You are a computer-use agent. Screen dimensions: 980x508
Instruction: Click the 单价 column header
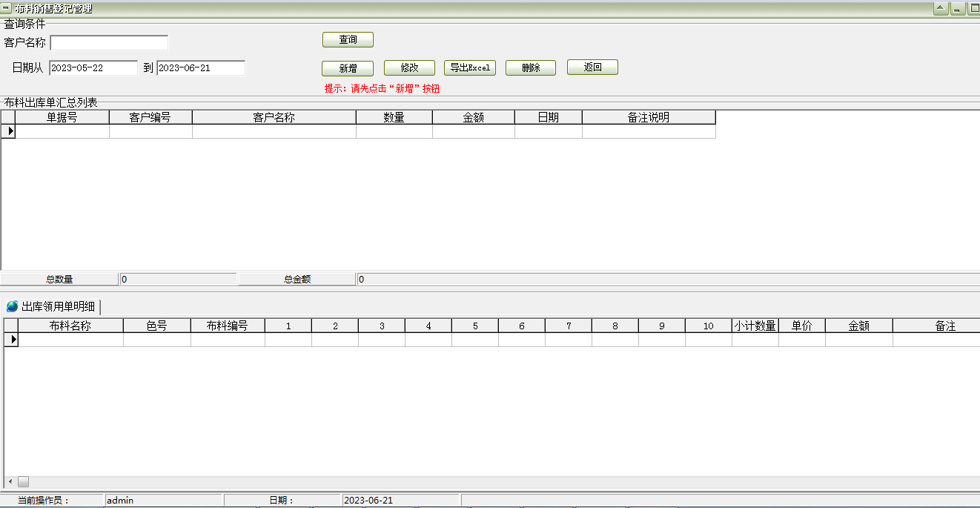click(x=802, y=326)
